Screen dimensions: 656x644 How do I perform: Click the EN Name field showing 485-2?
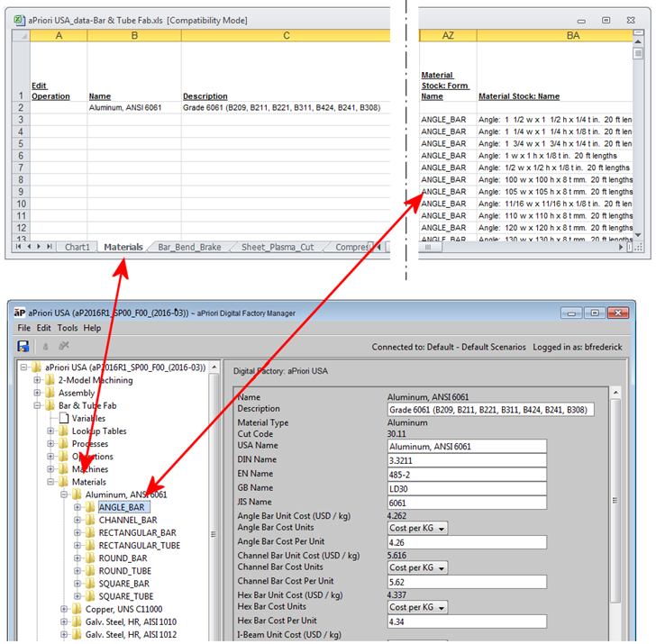[x=467, y=475]
